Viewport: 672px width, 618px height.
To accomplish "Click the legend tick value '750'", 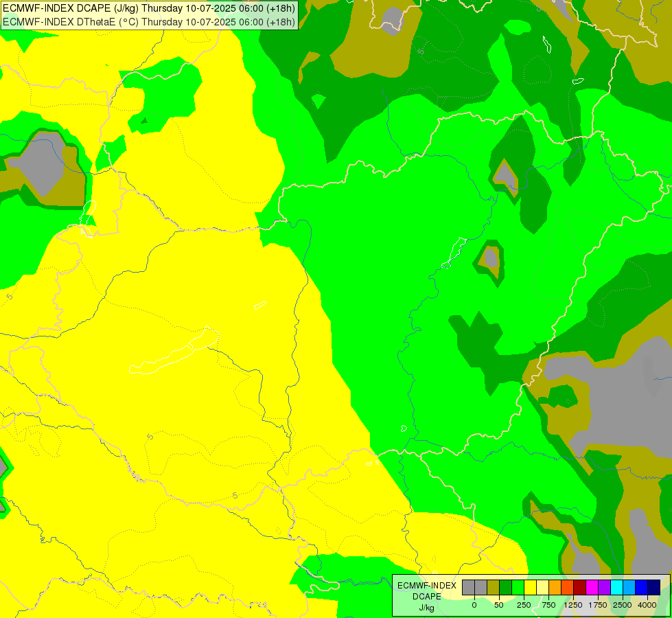I will [548, 605].
